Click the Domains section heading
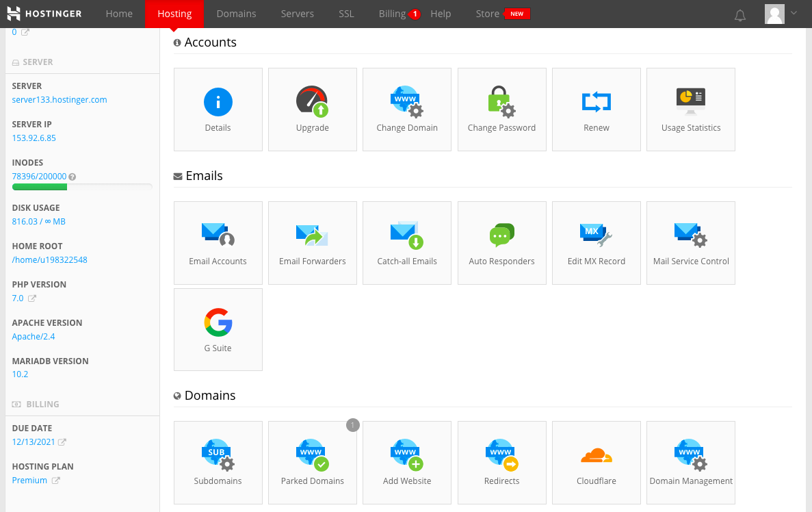812x512 pixels. (x=210, y=396)
